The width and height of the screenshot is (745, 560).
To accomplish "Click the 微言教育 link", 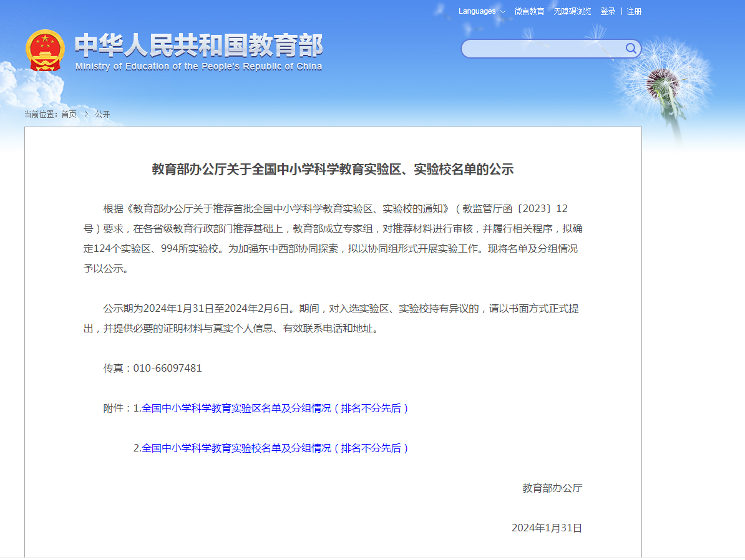I will coord(529,11).
